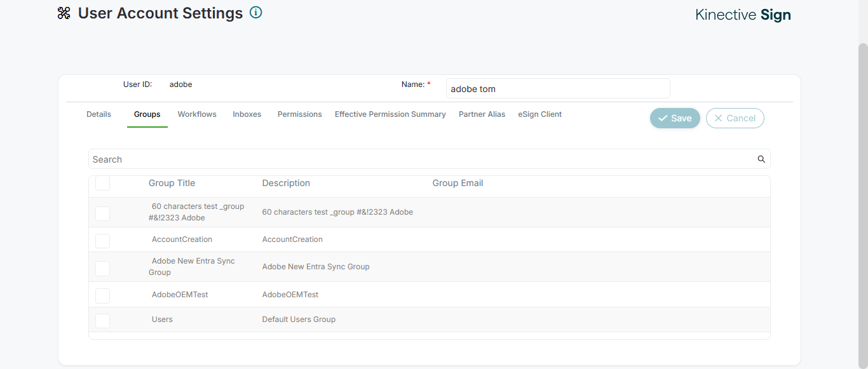
Task: Click the command icon left of page title
Action: (64, 13)
